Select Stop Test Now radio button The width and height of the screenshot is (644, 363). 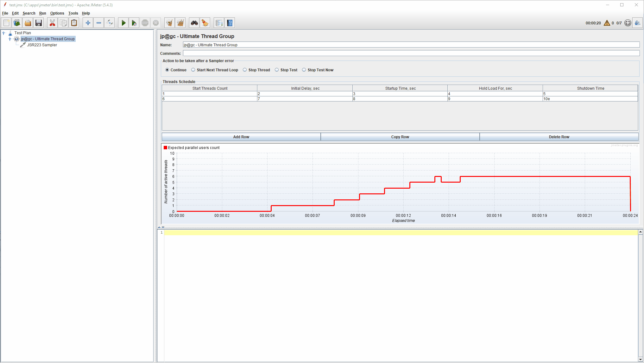point(304,69)
